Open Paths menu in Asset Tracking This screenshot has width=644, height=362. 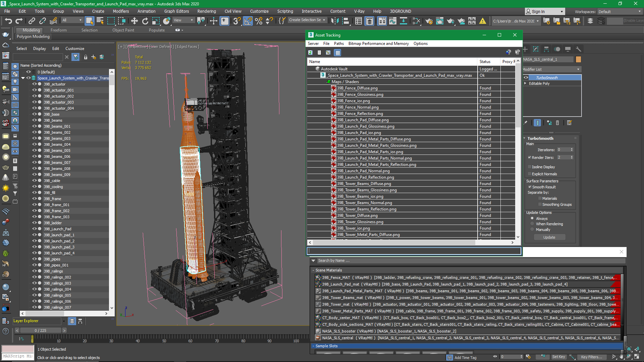tap(339, 43)
